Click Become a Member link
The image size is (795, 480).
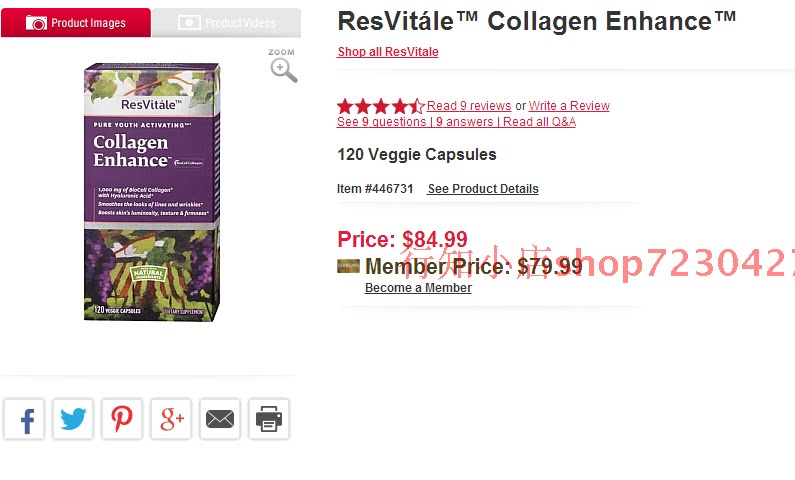click(418, 288)
